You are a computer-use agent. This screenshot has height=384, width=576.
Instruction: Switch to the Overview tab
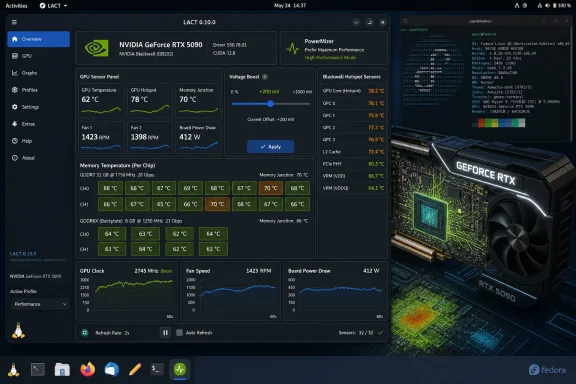tap(38, 39)
